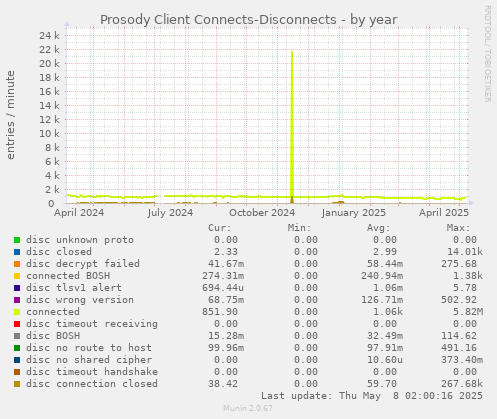Click the gray 'disc BOSH' swatch
The height and width of the screenshot is (419, 497).
click(x=17, y=336)
